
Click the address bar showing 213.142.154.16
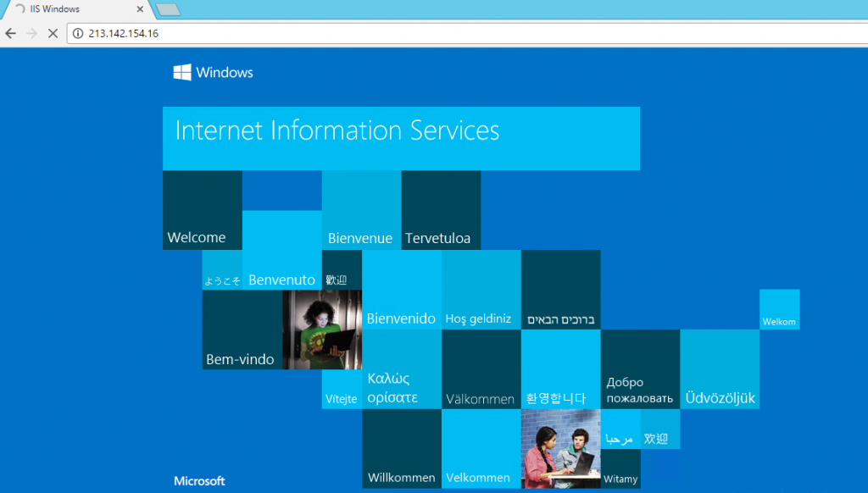point(467,33)
